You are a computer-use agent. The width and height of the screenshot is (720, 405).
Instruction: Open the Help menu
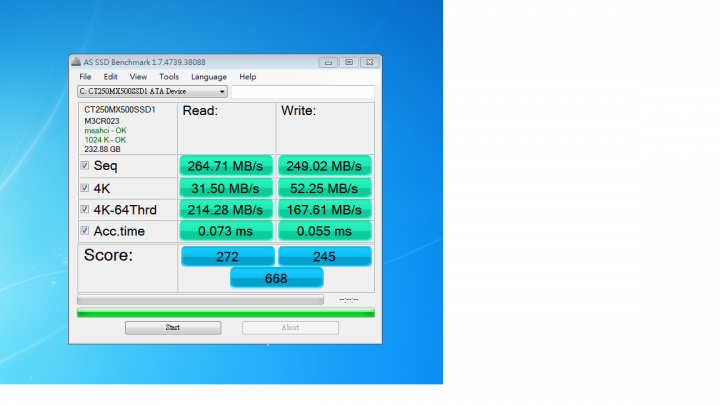pyautogui.click(x=248, y=77)
